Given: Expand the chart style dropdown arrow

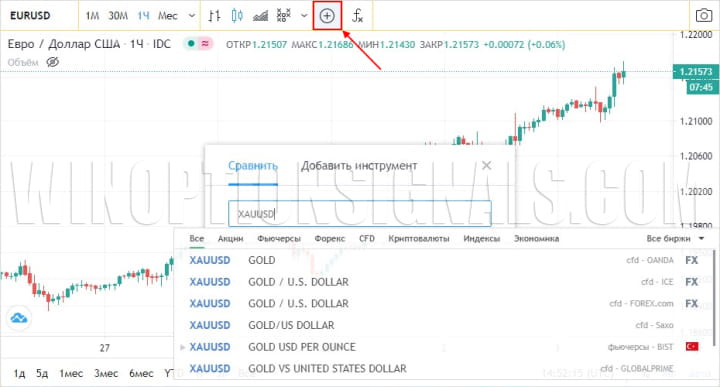Looking at the screenshot, I should [x=304, y=16].
